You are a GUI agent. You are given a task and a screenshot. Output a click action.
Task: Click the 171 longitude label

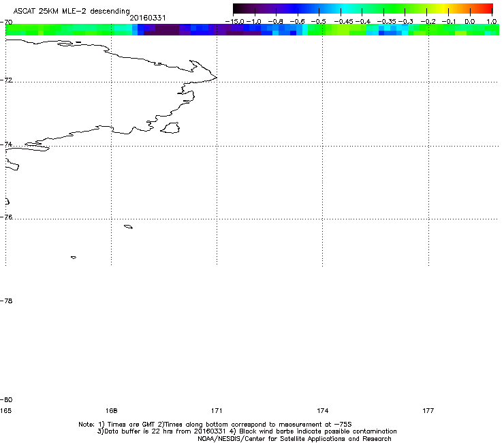coord(217,411)
